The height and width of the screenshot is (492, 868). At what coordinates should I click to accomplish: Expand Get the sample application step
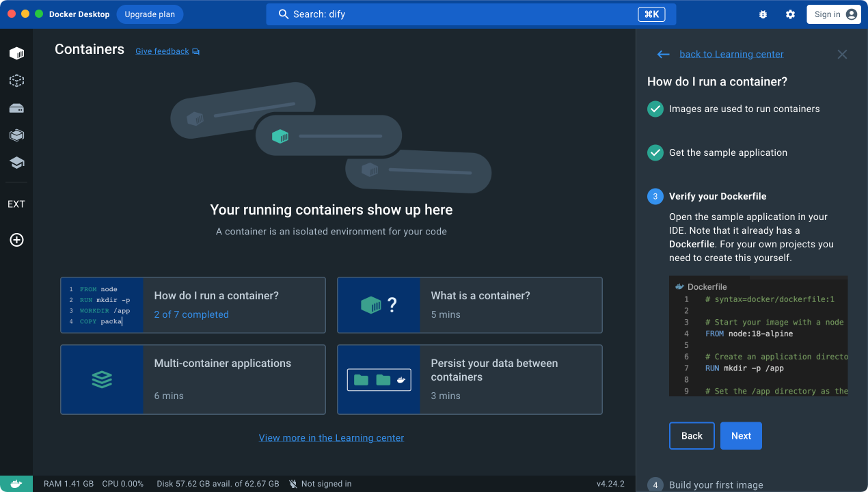coord(728,152)
